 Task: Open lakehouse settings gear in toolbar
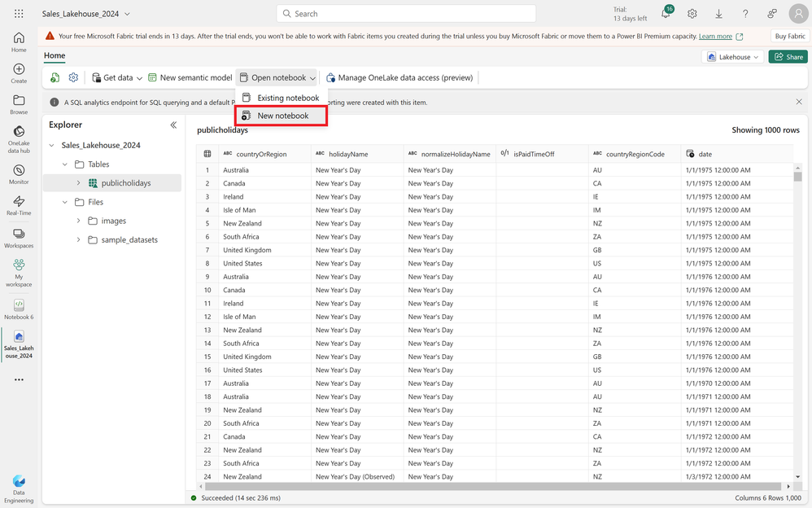pyautogui.click(x=73, y=78)
